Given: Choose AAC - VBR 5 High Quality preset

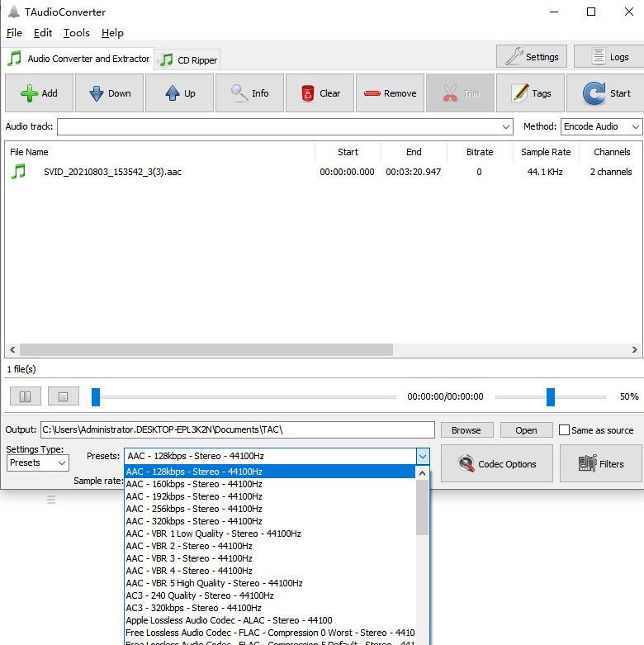Looking at the screenshot, I should point(270,583).
